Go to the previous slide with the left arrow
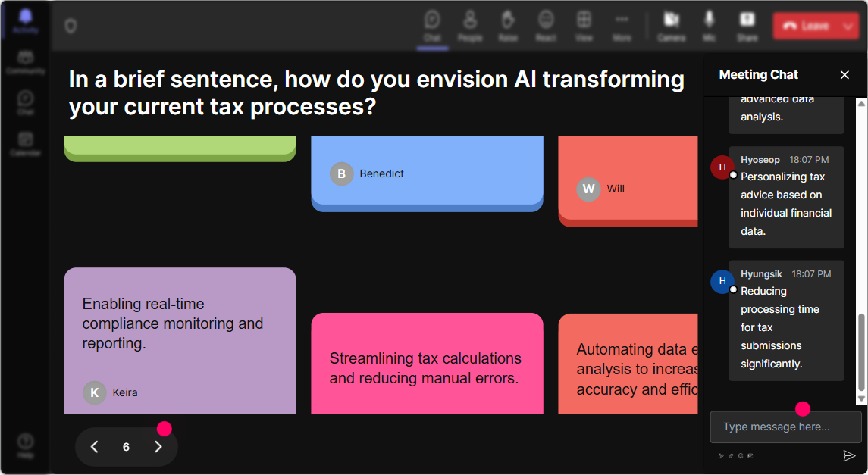The height and width of the screenshot is (475, 868). point(95,447)
